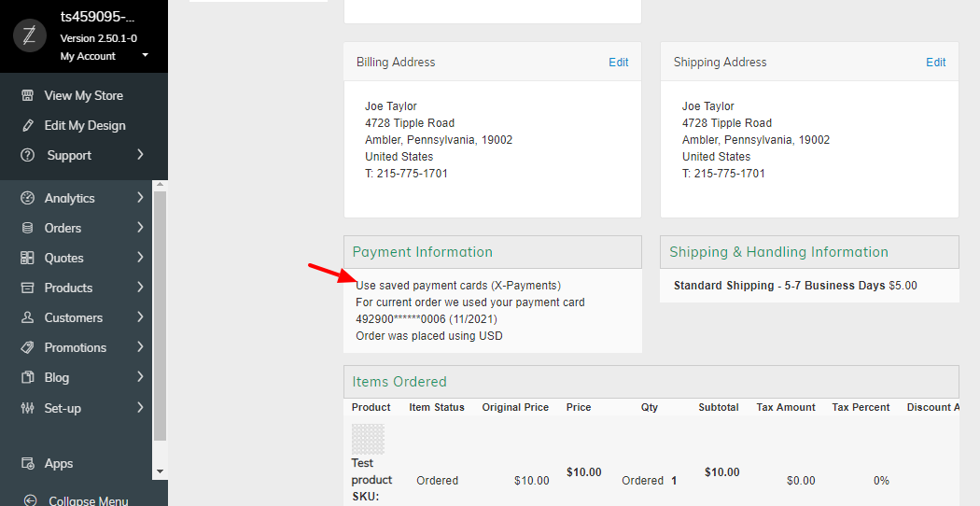Click sidebar scrollbar down arrow
Screen dimensions: 980x506
point(160,471)
